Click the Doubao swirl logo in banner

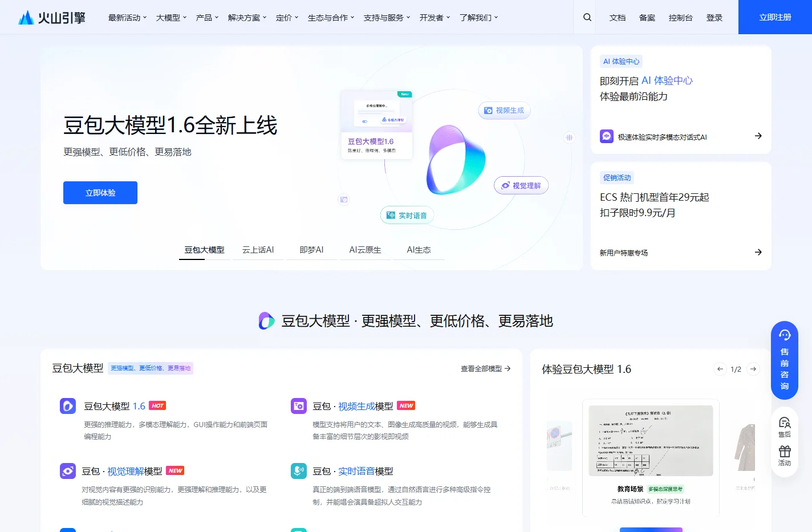[x=456, y=160]
